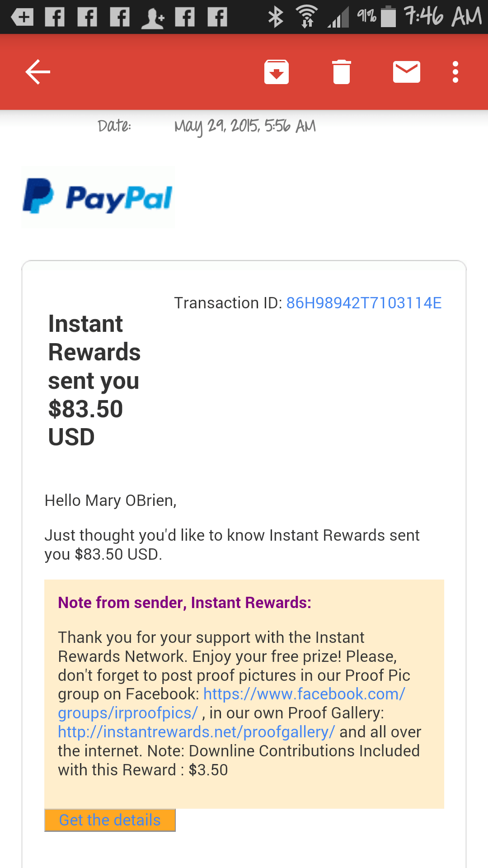Tap the Note from sender heading
The height and width of the screenshot is (868, 488).
(x=184, y=603)
